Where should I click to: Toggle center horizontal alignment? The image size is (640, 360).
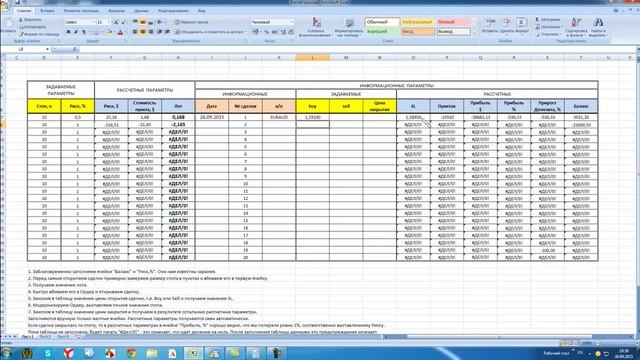click(x=143, y=32)
